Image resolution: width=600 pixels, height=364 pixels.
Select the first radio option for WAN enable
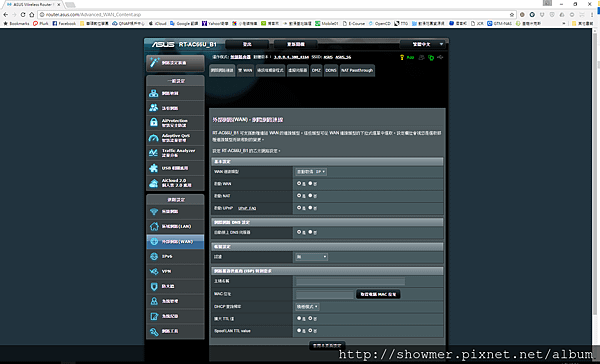pos(299,183)
